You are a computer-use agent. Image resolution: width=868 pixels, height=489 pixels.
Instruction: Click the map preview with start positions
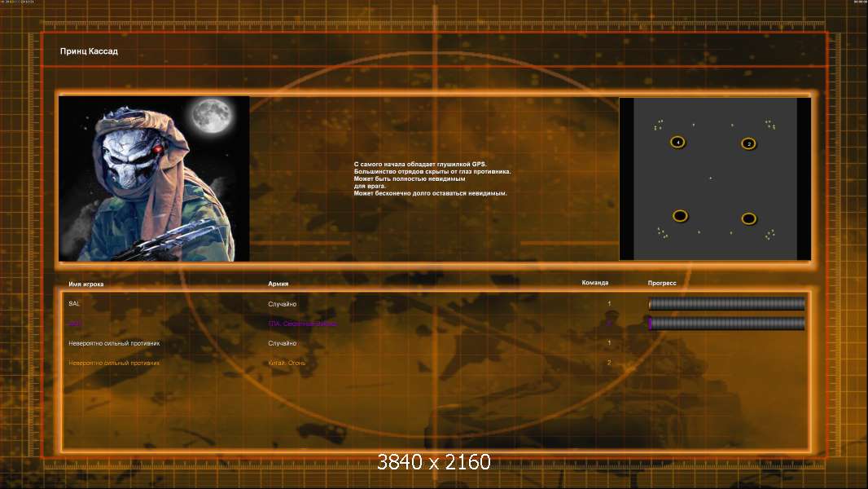[x=715, y=178]
